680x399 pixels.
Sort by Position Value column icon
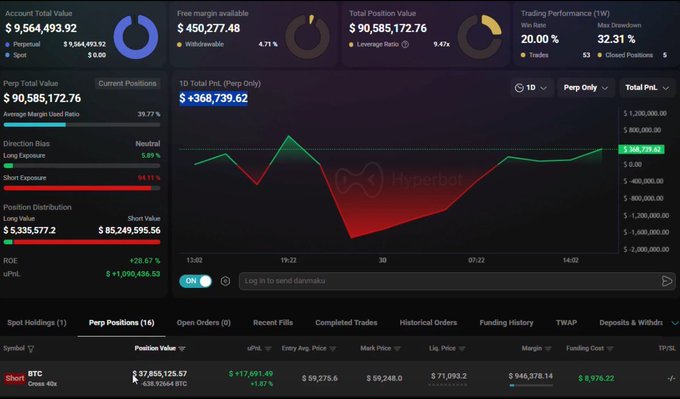182,349
